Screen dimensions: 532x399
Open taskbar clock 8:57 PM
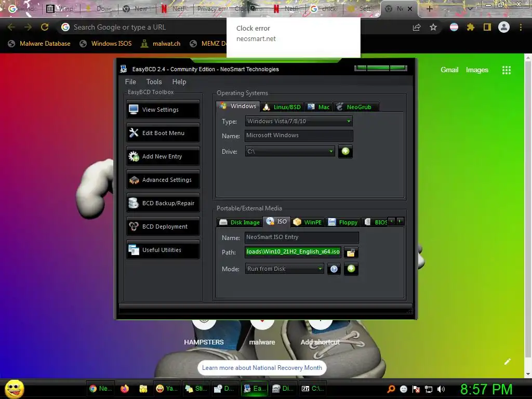(486, 389)
